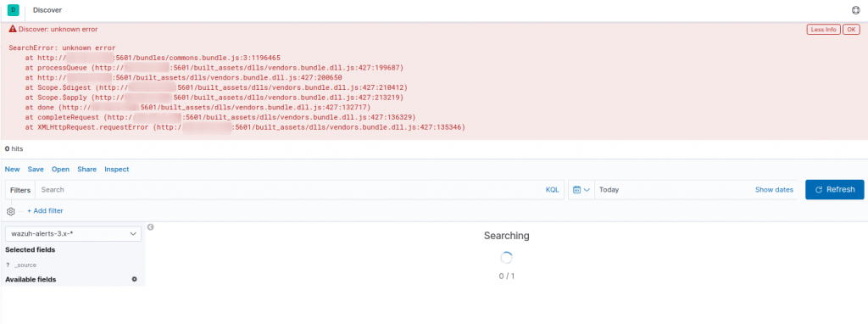Click the Filters label
868x324 pixels.
click(x=20, y=190)
